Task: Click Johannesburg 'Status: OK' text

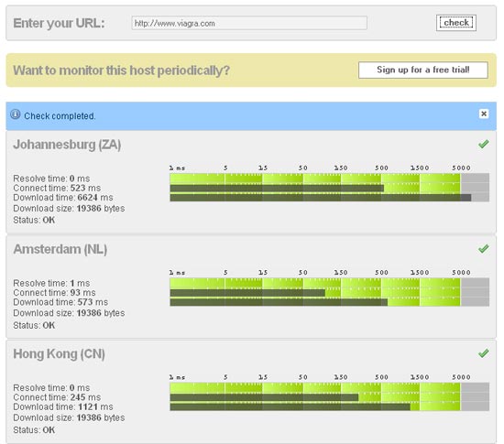Action: pyautogui.click(x=34, y=221)
